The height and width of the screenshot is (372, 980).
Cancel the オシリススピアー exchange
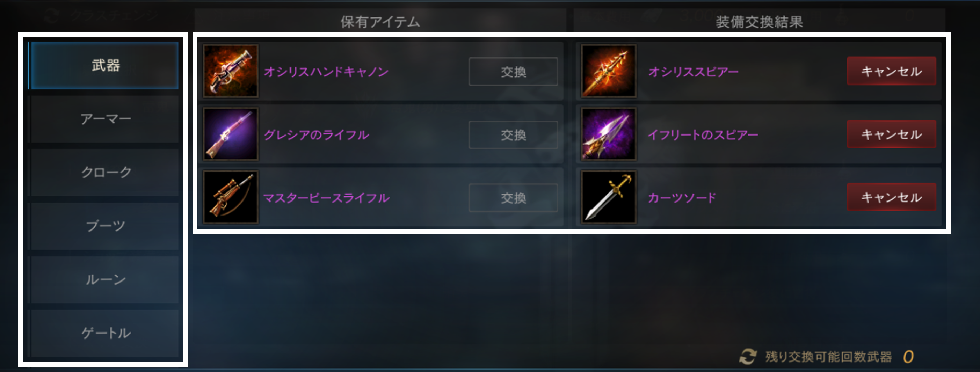(x=891, y=71)
